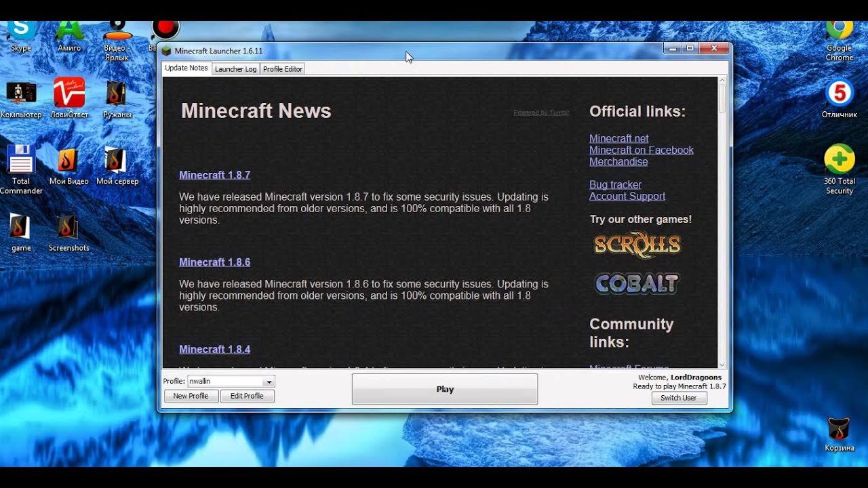The width and height of the screenshot is (868, 488).
Task: Open the Мои Видео desktop icon
Action: (x=69, y=166)
